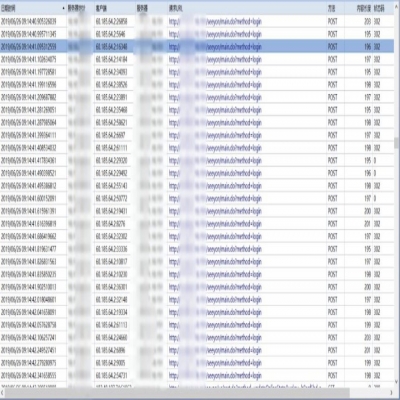Select the highlighted row with length 196
The image size is (400, 400).
[197, 47]
